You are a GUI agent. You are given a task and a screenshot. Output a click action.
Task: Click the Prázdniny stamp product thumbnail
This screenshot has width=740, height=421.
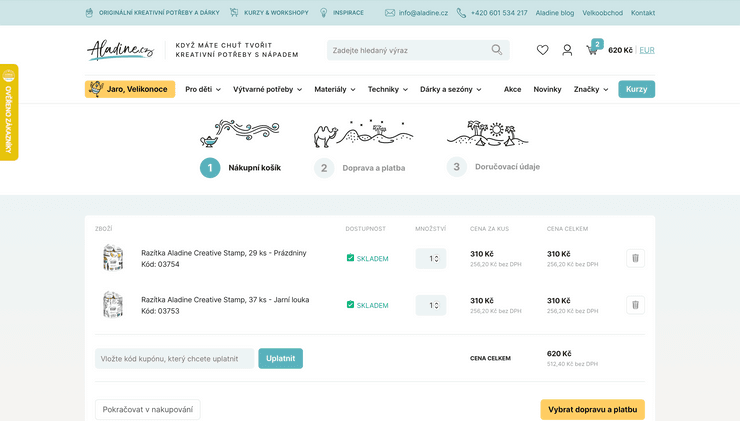(113, 258)
